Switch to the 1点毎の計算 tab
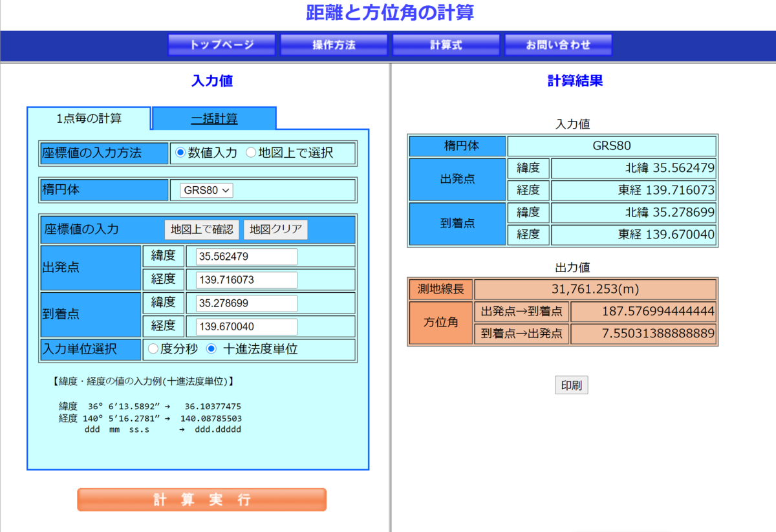The image size is (776, 532). click(x=89, y=118)
